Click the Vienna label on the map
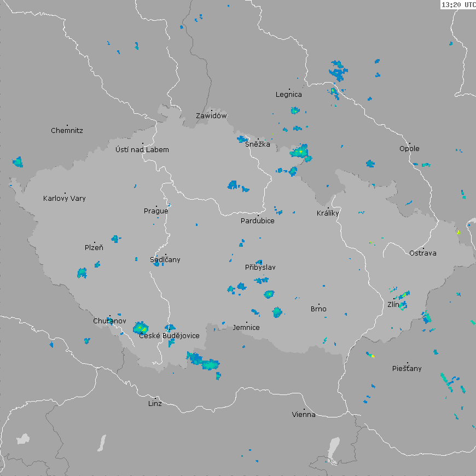 click(304, 414)
